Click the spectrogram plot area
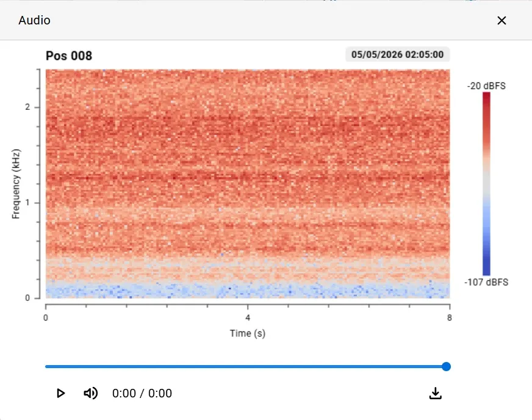 pos(248,184)
